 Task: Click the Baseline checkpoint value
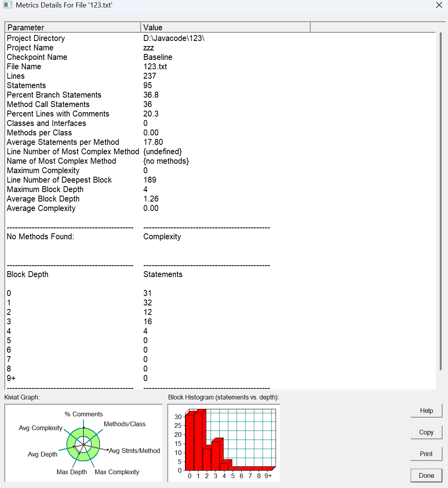coord(158,57)
